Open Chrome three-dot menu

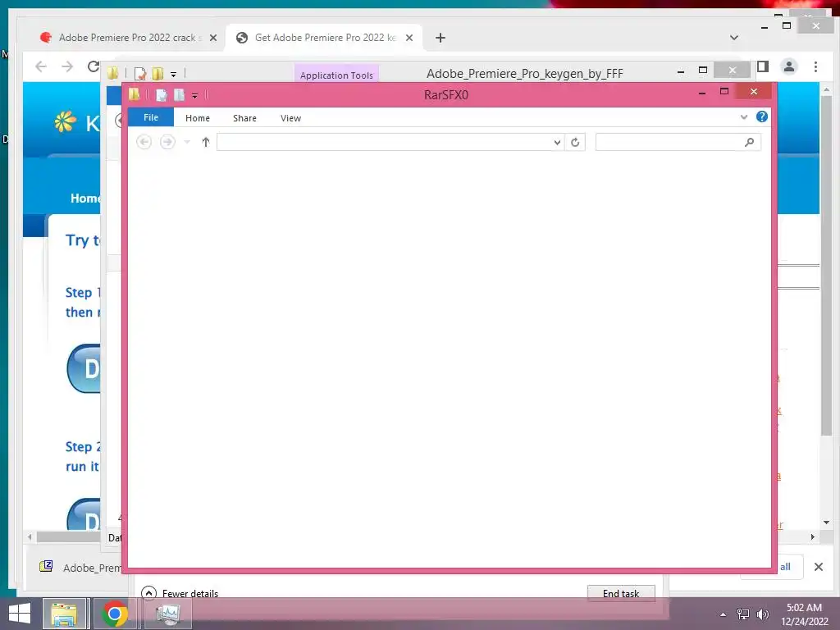click(815, 66)
